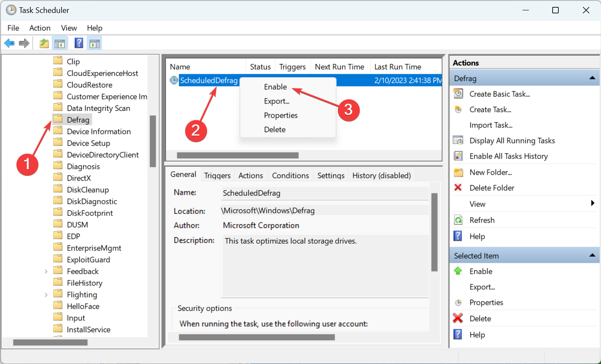Toggle the Show/Hide Console Tree toolbar icon
This screenshot has width=601, height=364.
(x=60, y=43)
